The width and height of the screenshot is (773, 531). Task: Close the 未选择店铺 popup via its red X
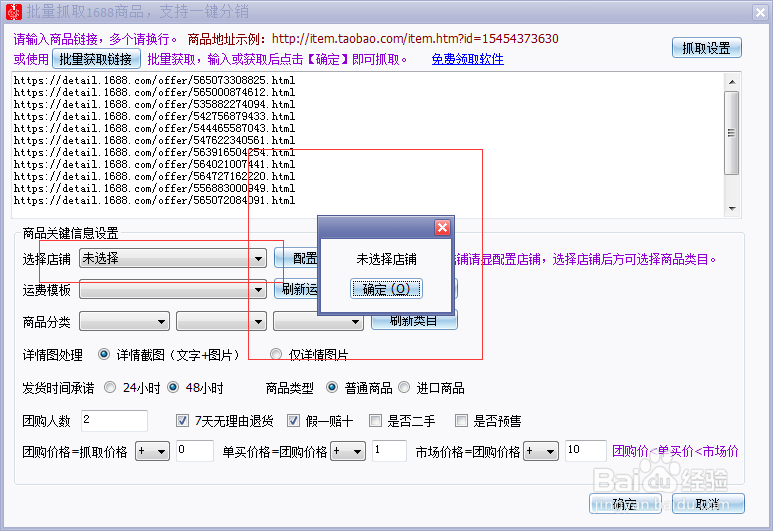[442, 227]
